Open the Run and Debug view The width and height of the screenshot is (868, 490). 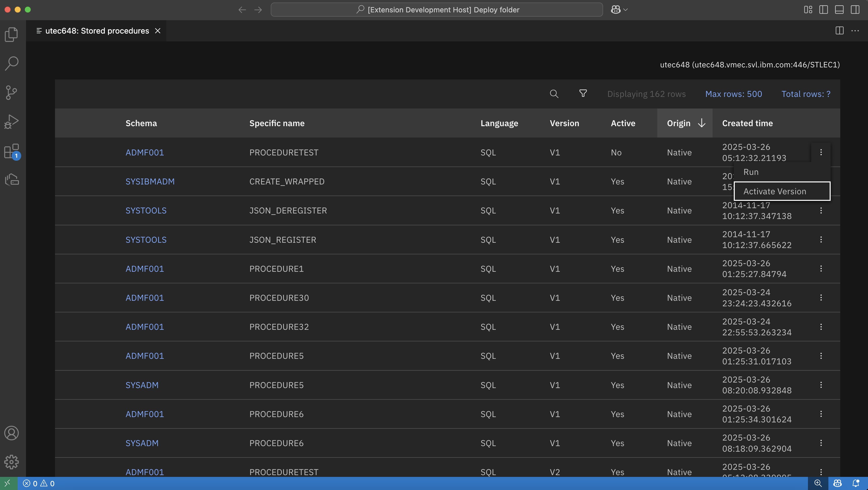point(11,121)
